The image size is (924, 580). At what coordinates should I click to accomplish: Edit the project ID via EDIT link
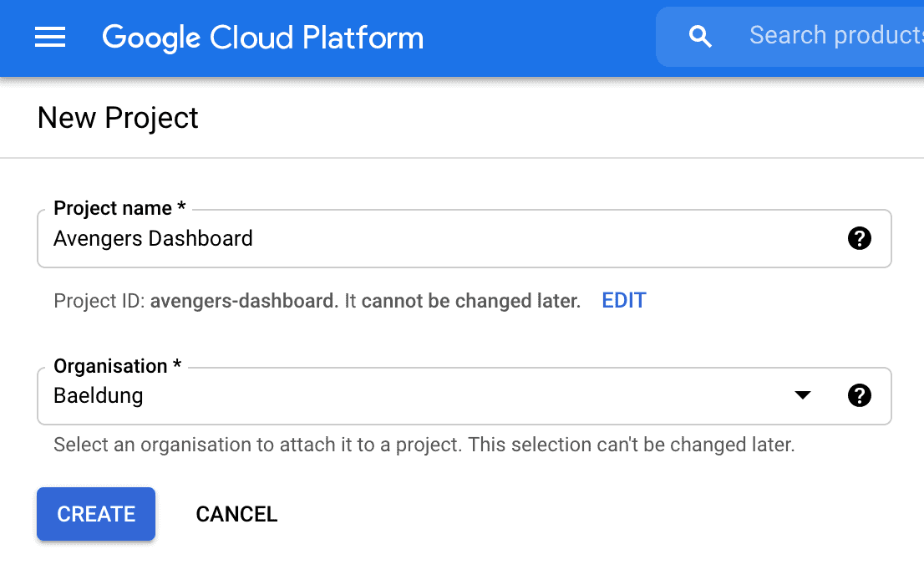coord(623,301)
